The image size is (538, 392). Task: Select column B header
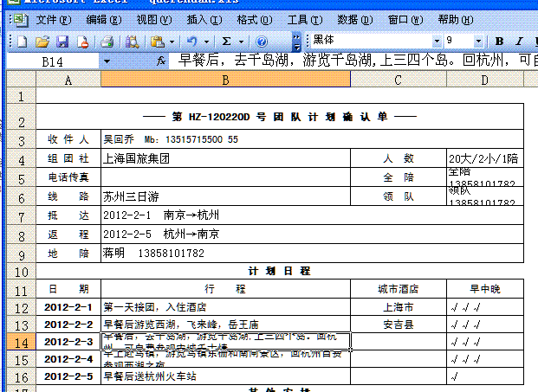[x=225, y=80]
